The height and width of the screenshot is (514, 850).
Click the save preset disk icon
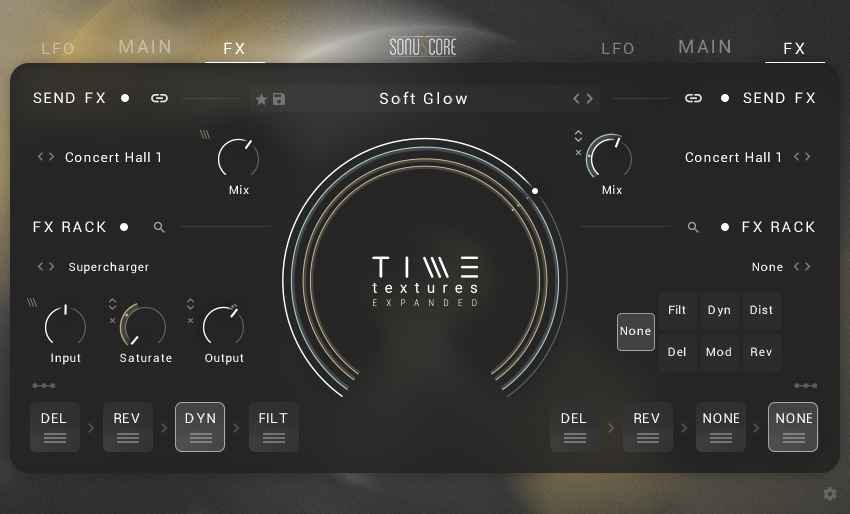point(279,99)
